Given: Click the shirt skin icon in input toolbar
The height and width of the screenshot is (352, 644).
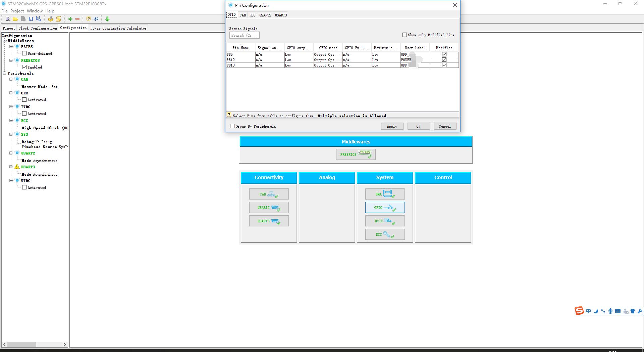Looking at the screenshot, I should click(x=633, y=311).
